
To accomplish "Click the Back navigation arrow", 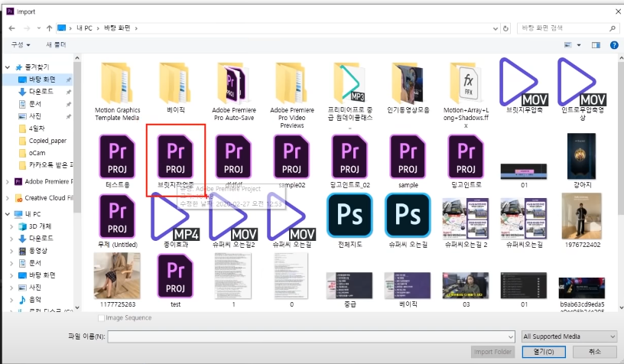I will click(12, 28).
